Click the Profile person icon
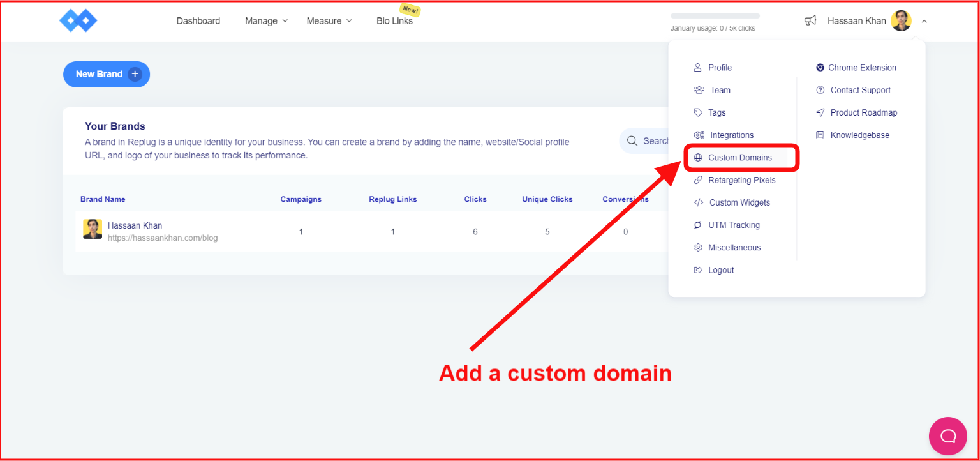 pos(697,68)
